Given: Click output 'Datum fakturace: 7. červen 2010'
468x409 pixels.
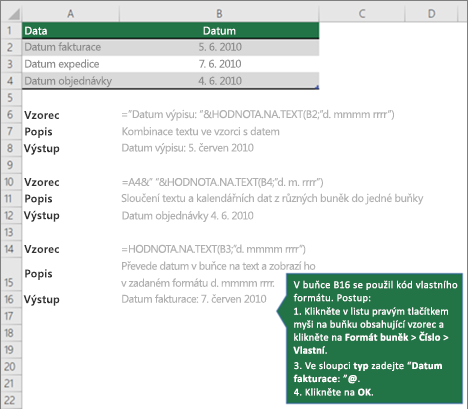Looking at the screenshot, I should pyautogui.click(x=194, y=299).
